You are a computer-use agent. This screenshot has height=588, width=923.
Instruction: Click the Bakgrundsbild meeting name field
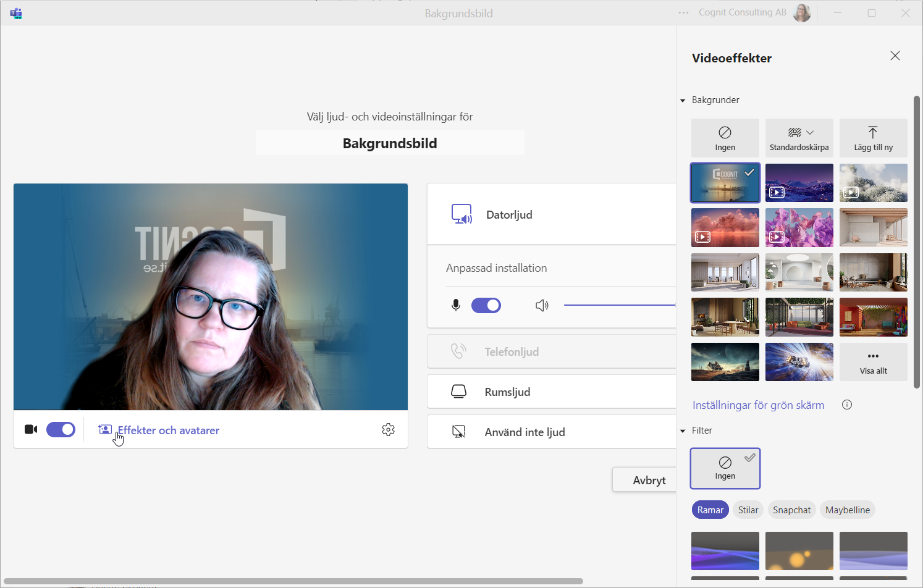pos(390,143)
